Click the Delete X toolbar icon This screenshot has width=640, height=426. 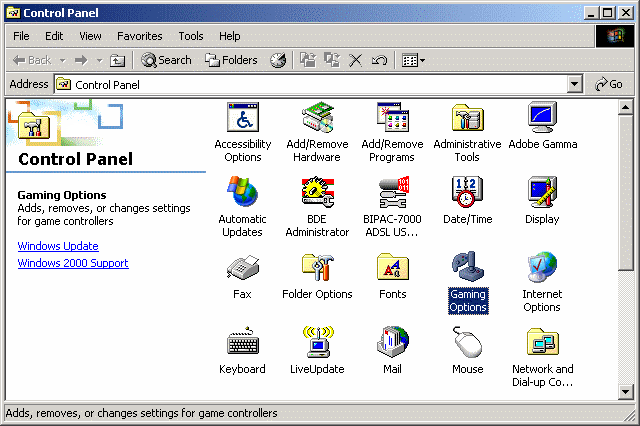coord(356,60)
